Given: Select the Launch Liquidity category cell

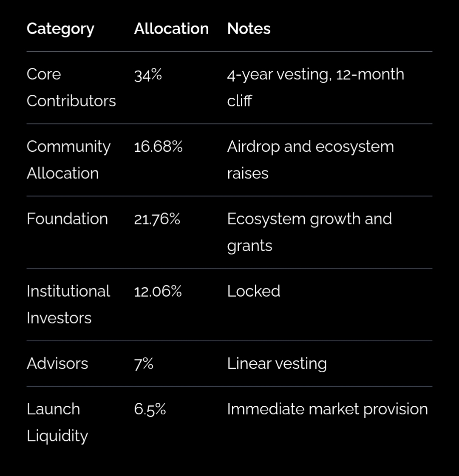Looking at the screenshot, I should (57, 422).
